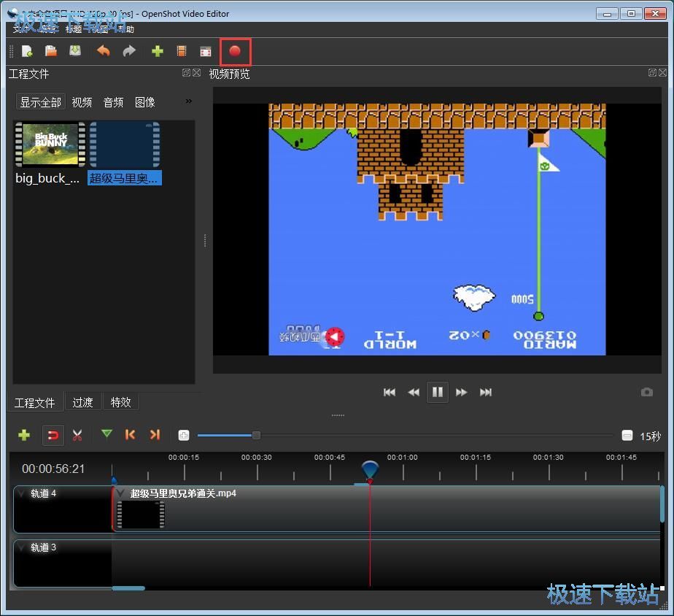Filter project files by 视频
Image resolution: width=674 pixels, height=616 pixels.
(x=82, y=102)
